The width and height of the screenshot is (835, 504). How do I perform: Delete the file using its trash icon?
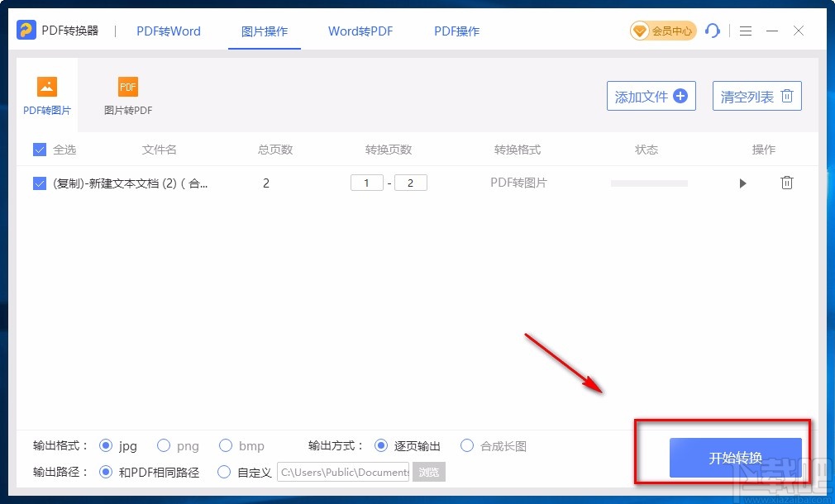pos(787,183)
